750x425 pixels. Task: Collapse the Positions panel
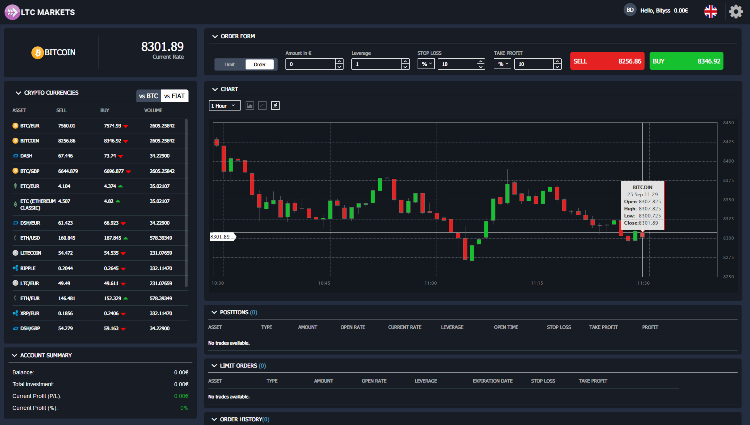[x=214, y=313]
